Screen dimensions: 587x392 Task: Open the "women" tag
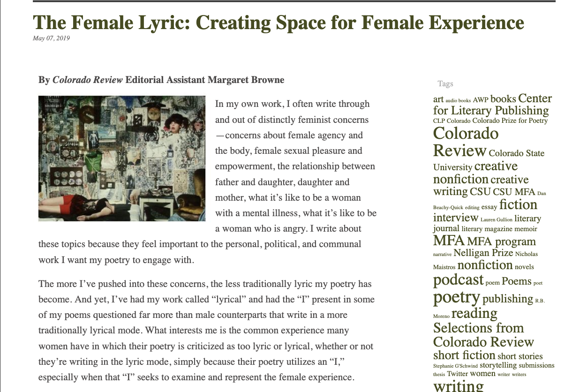(x=482, y=374)
